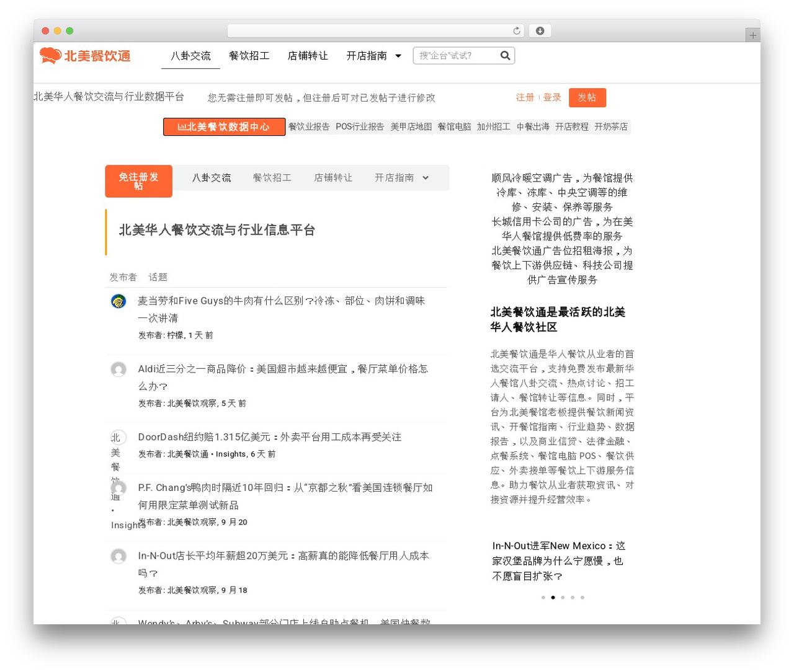
Task: Click the 注册 link
Action: pyautogui.click(x=525, y=97)
